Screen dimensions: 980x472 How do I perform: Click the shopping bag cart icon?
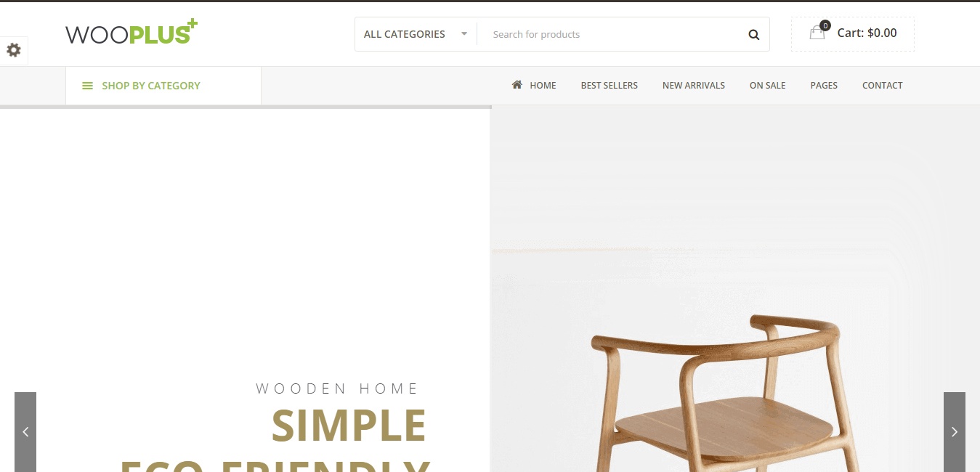point(818,31)
